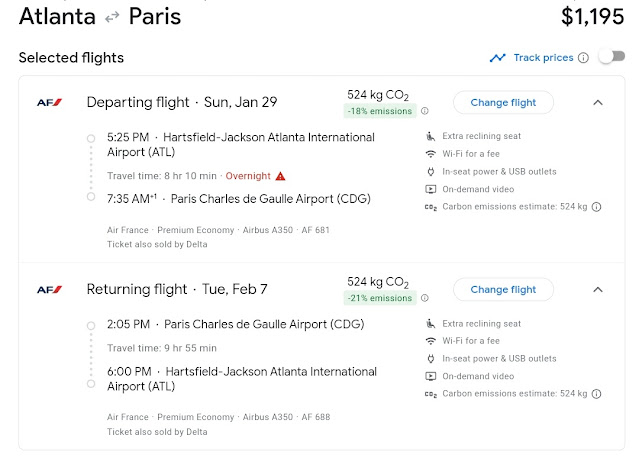639x458 pixels.
Task: Enable the Track prices toggle
Action: [x=610, y=58]
